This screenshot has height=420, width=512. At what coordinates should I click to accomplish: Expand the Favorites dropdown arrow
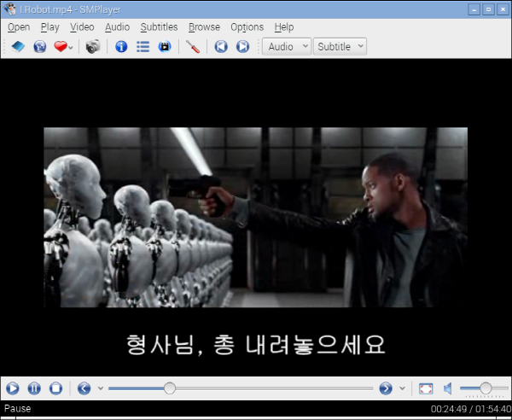coord(71,47)
